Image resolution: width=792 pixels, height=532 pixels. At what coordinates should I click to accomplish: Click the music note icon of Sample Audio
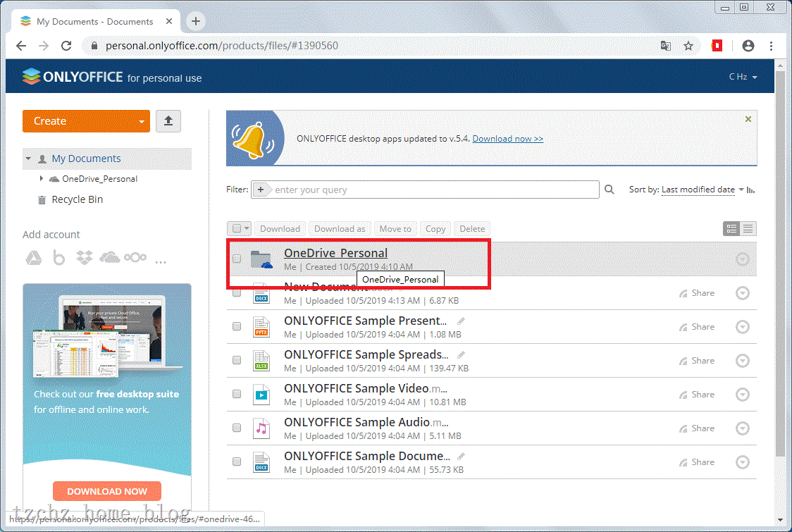point(261,428)
